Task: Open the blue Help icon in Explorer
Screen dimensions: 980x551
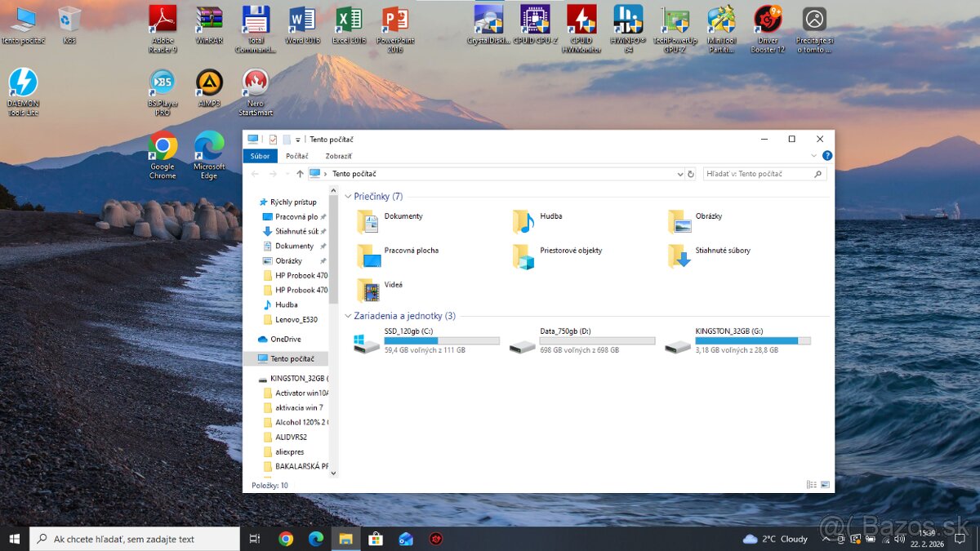Action: pos(827,155)
